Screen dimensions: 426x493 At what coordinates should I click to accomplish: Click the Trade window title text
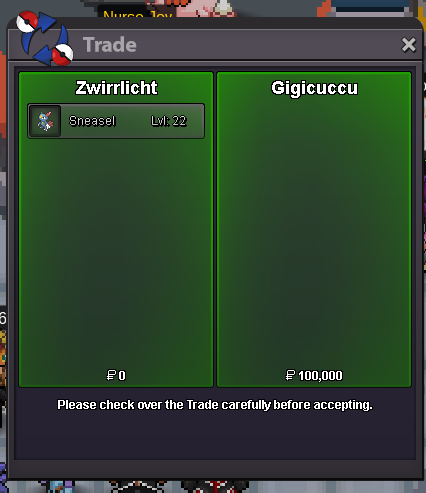[x=110, y=45]
